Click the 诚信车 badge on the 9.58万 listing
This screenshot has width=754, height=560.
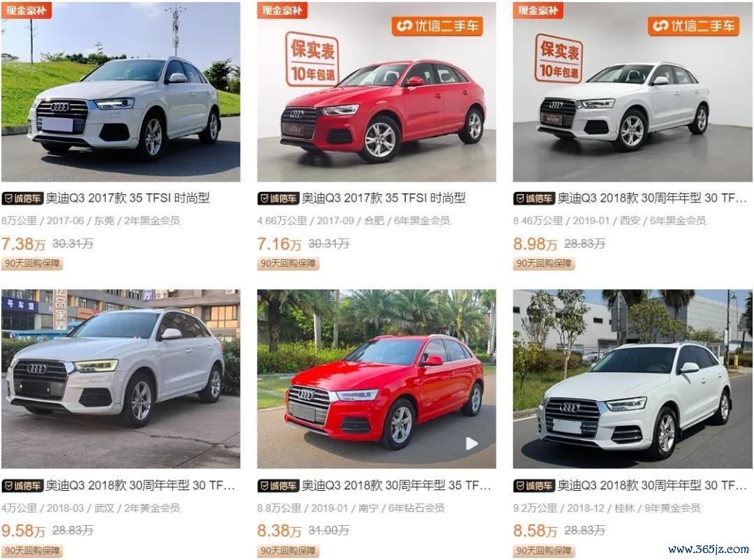(22, 486)
